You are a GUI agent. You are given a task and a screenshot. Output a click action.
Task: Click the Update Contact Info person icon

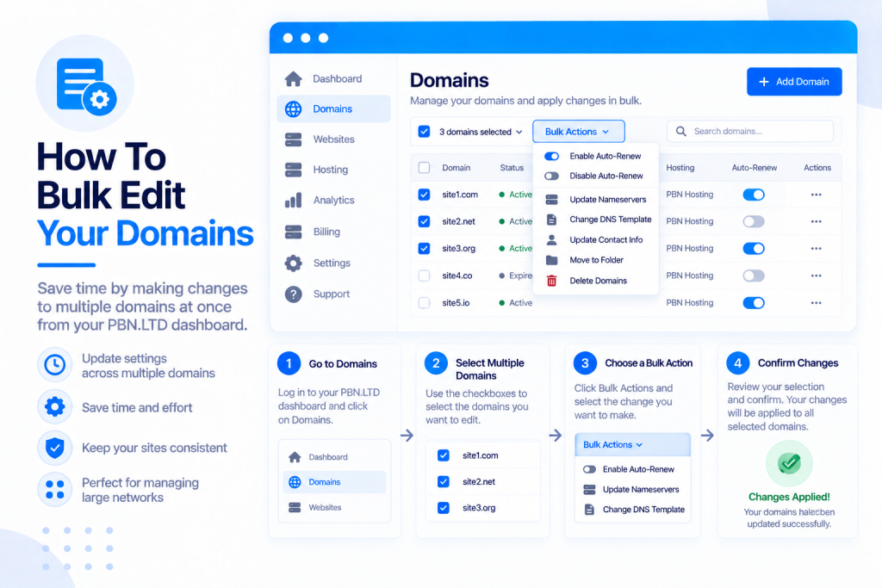point(552,240)
